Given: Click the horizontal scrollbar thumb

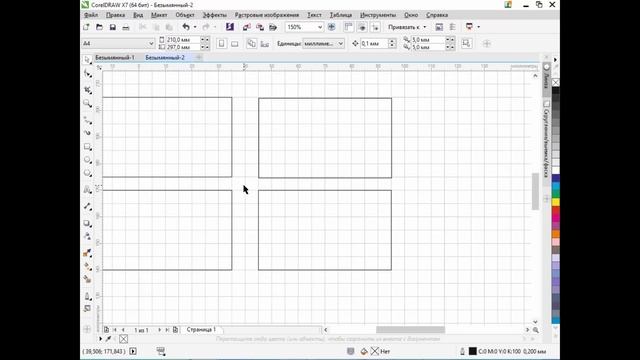Looking at the screenshot, I should coord(410,329).
